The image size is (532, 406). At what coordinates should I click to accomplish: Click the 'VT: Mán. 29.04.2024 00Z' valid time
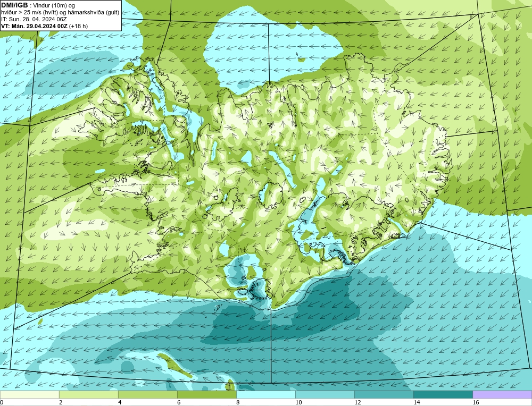tap(34, 26)
